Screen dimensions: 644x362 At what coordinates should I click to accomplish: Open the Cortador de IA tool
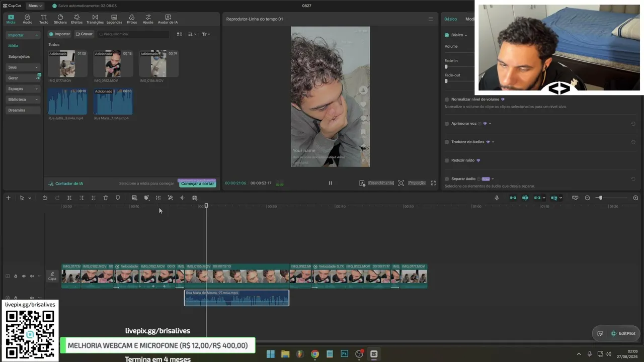[65, 184]
